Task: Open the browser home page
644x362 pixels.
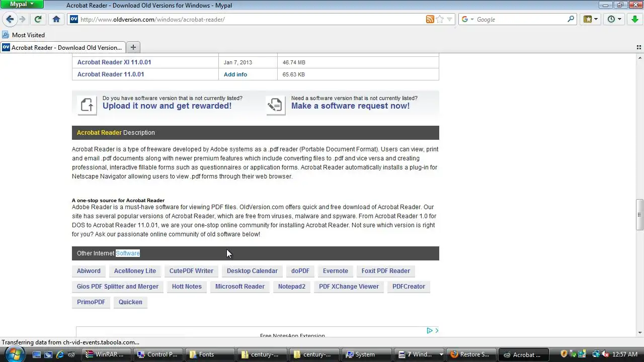Action: (56, 19)
